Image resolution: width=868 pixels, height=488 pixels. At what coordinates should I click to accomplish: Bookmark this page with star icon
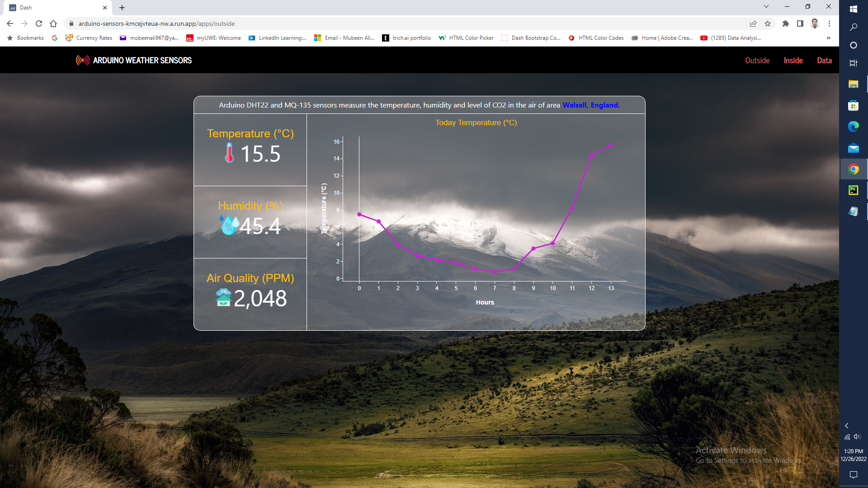click(x=768, y=23)
